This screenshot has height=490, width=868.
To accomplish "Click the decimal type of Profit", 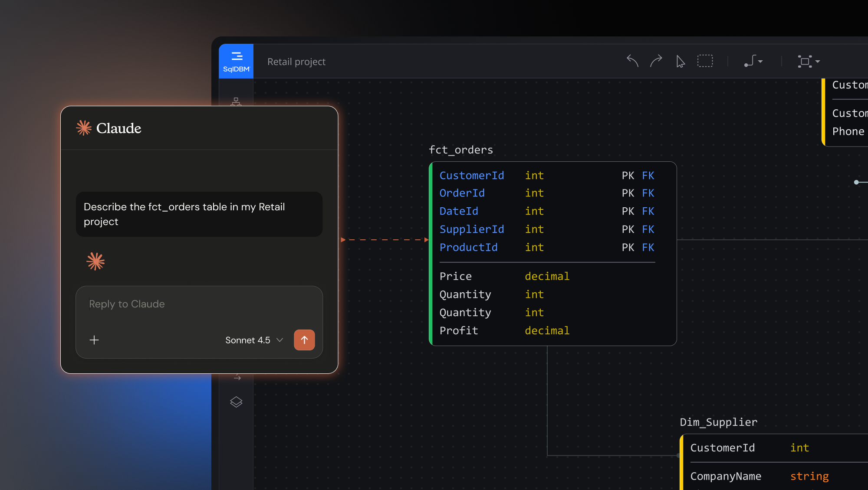I will tap(547, 331).
